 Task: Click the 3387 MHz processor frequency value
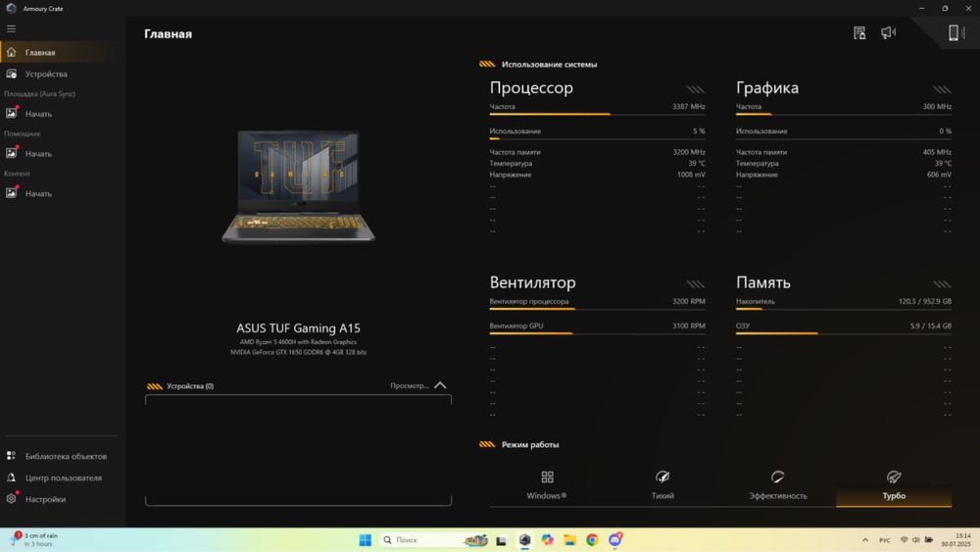click(689, 106)
